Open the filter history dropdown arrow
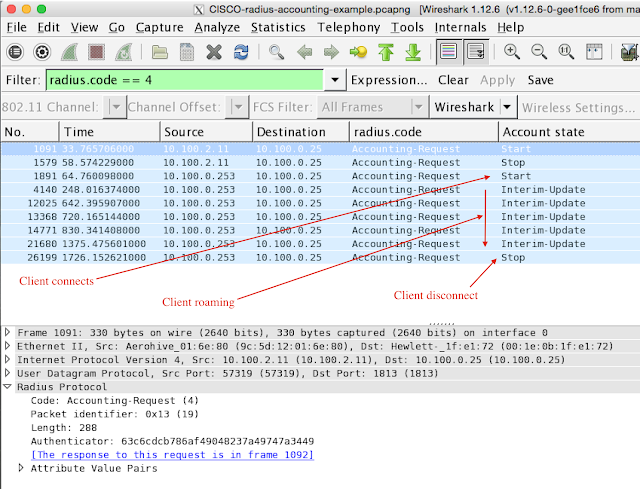This screenshot has height=489, width=640. (335, 80)
